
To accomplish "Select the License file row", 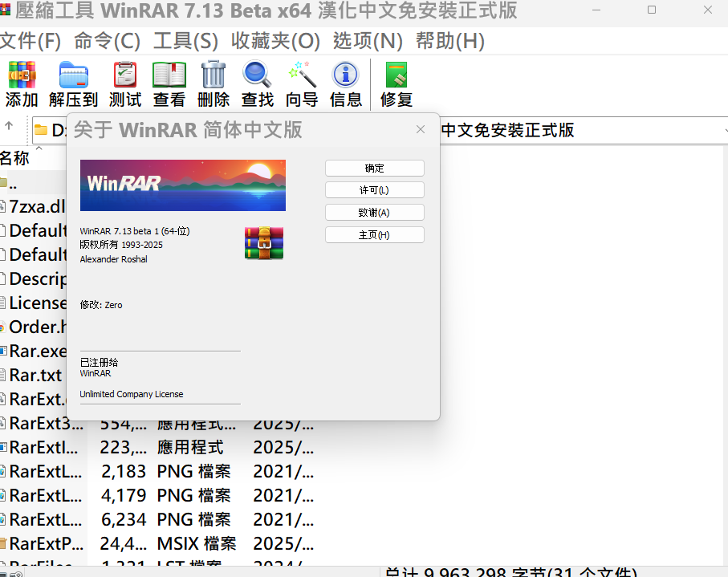I will click(34, 303).
